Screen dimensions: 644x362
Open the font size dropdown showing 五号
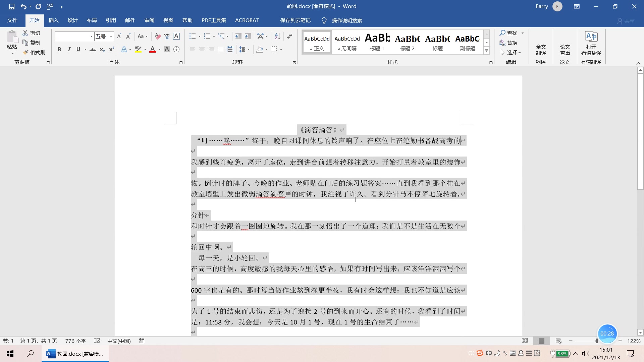tap(111, 36)
